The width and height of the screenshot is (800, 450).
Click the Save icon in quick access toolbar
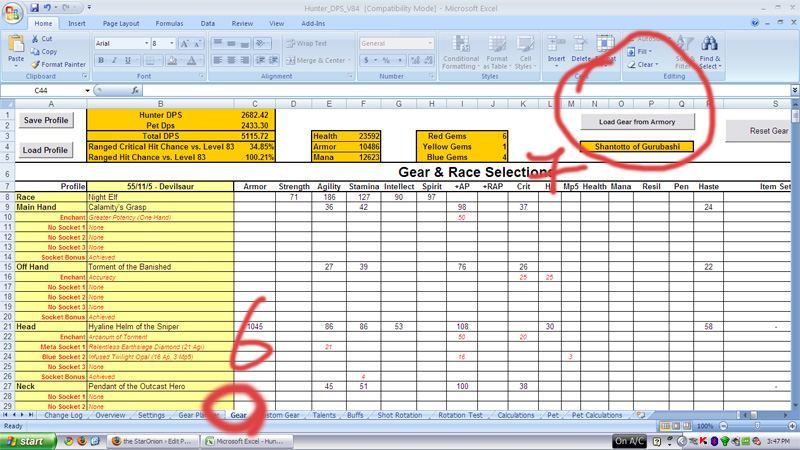click(x=34, y=8)
